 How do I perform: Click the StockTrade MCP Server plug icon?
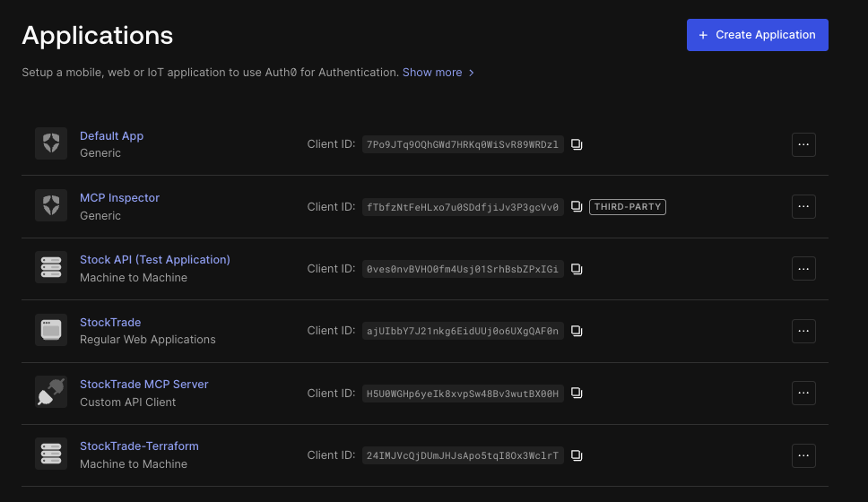click(51, 392)
